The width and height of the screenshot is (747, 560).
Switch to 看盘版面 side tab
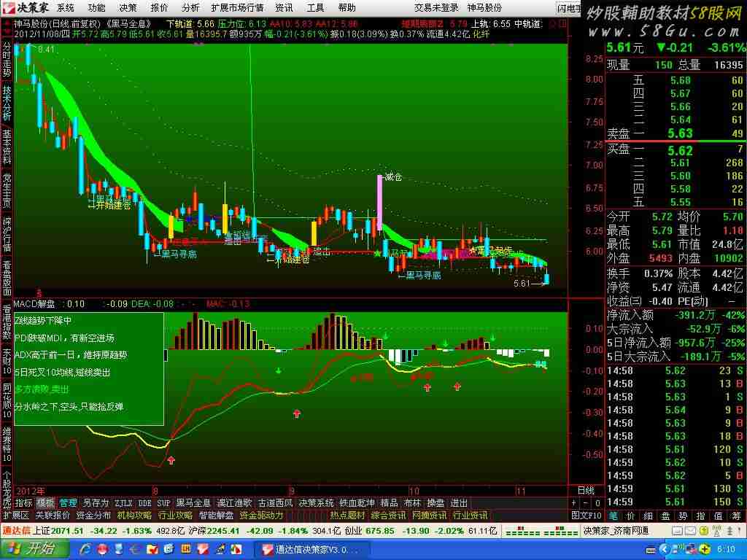coord(7,279)
